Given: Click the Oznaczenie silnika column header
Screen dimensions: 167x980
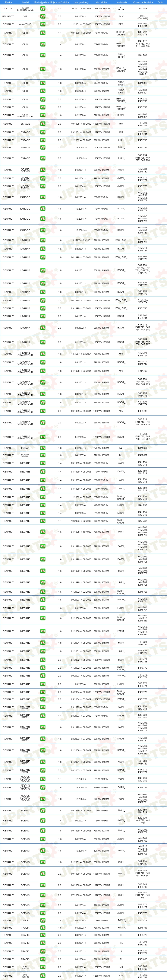Looking at the screenshot, I should point(143,2).
